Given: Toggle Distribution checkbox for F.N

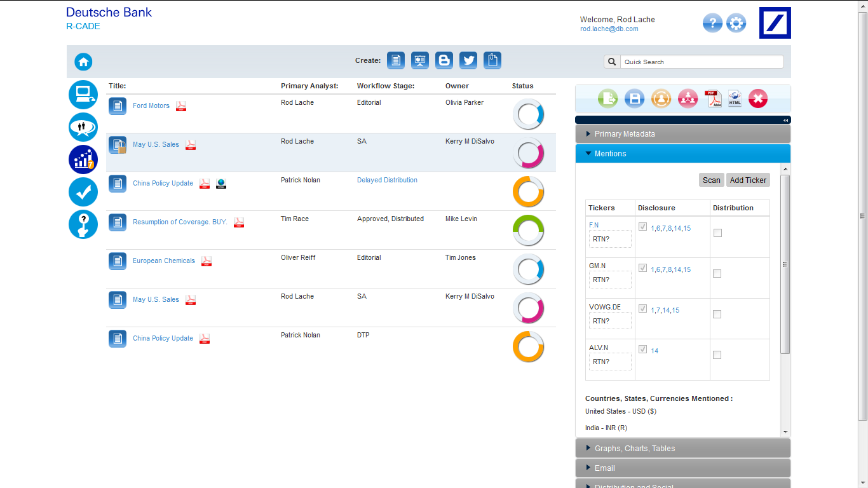Looking at the screenshot, I should point(717,233).
